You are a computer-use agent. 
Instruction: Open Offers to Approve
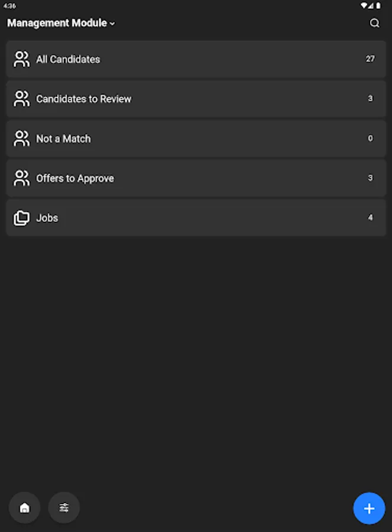(75, 178)
